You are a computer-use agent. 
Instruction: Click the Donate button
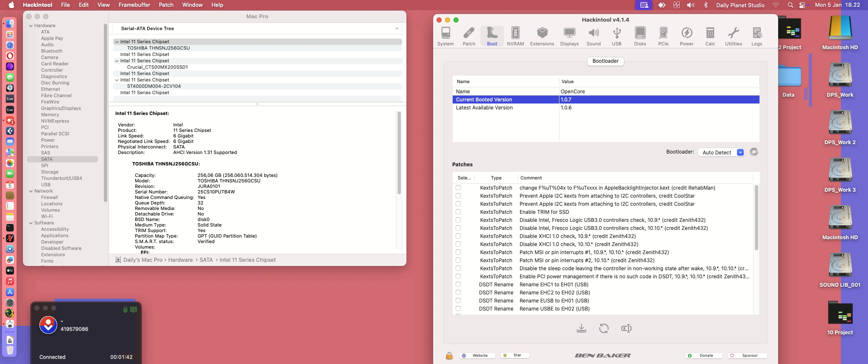point(704,356)
